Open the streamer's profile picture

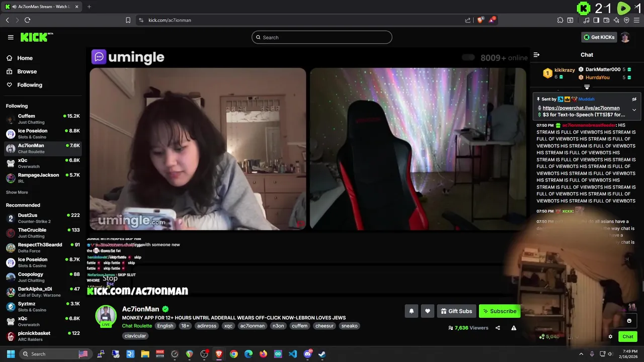point(106,315)
